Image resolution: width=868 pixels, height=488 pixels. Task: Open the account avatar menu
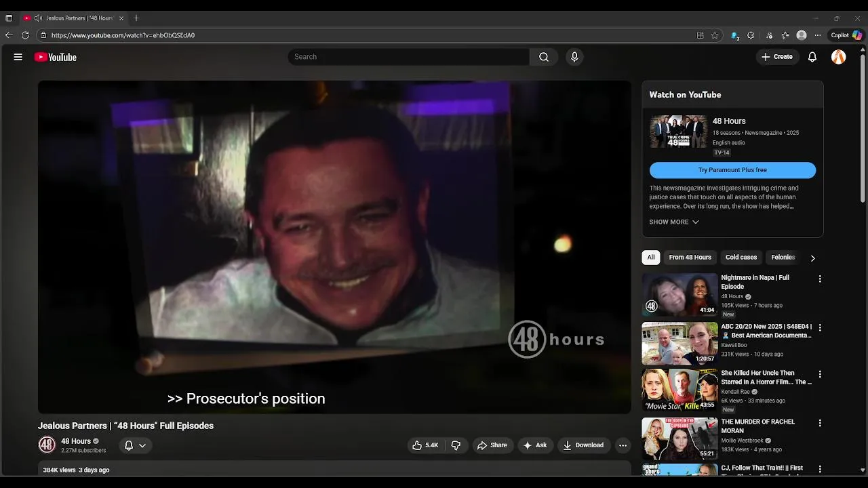tap(839, 57)
